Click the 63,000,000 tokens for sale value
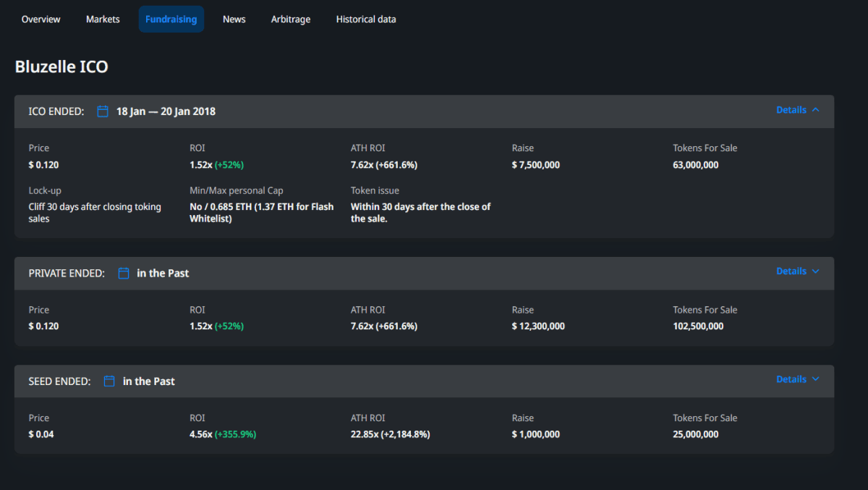The image size is (868, 490). point(696,165)
